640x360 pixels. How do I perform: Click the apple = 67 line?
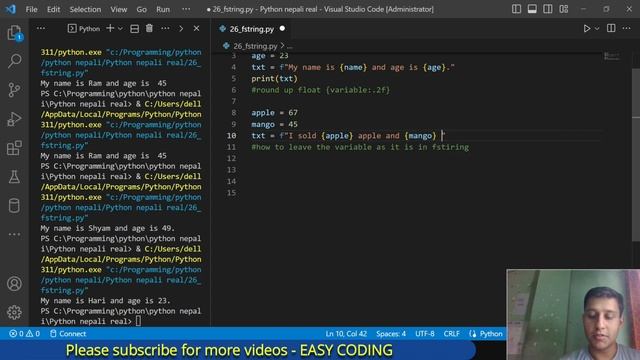tap(274, 113)
